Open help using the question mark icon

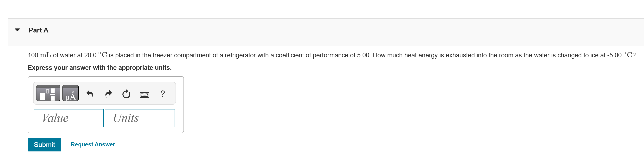tap(163, 94)
